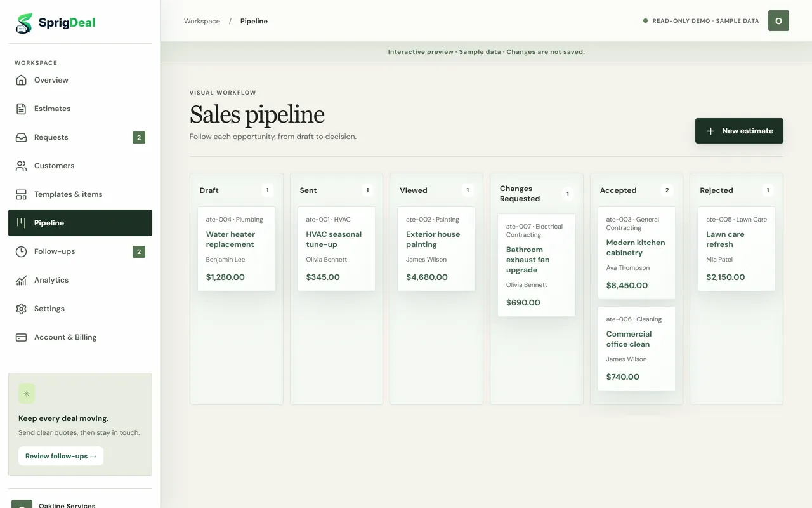Screen dimensions: 812x508
Task: Open the Lawn care refresh card
Action: 737,249
